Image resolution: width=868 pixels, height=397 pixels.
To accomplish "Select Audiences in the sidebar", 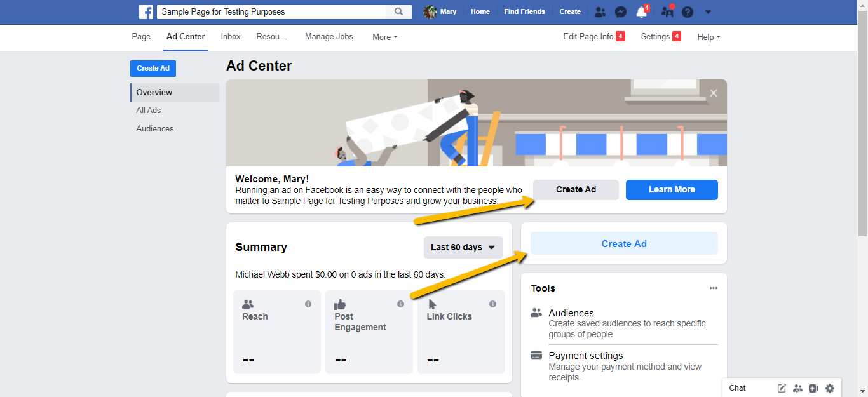I will pyautogui.click(x=155, y=129).
